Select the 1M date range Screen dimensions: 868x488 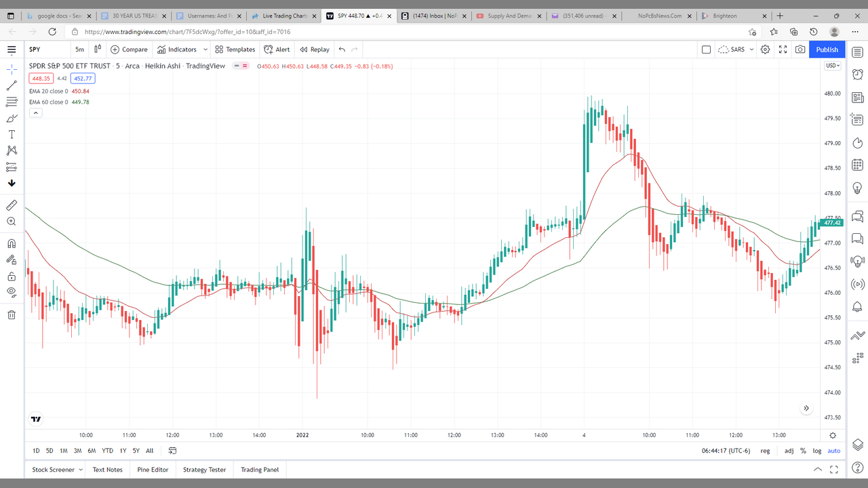click(x=64, y=451)
